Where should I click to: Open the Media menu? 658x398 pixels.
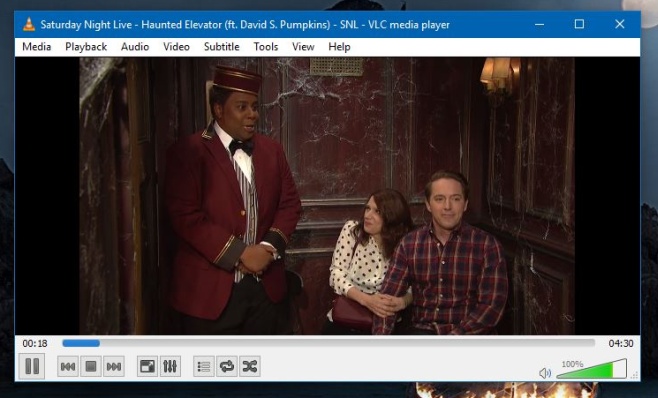point(37,47)
